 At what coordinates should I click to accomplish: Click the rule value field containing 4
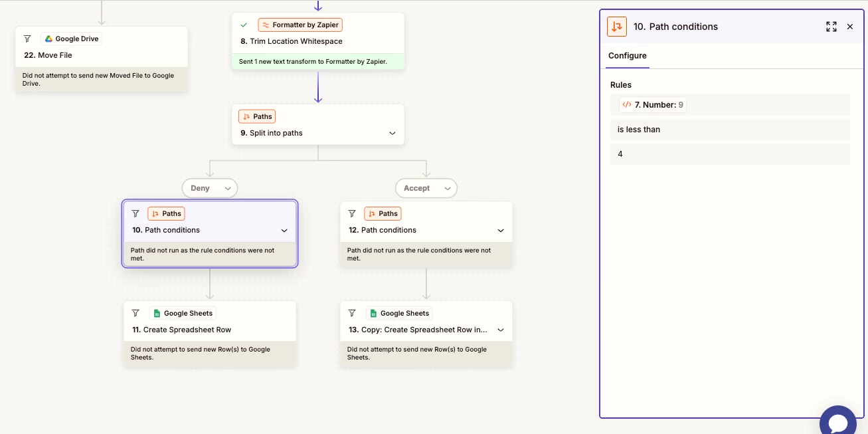click(x=730, y=154)
